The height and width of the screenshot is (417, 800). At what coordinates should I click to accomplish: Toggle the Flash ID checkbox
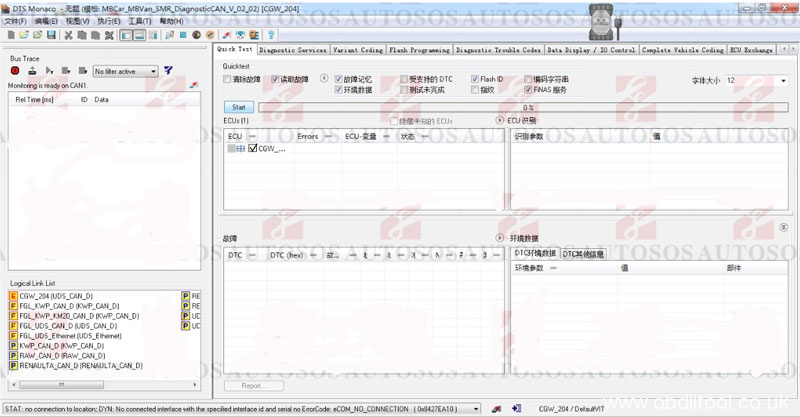click(475, 79)
